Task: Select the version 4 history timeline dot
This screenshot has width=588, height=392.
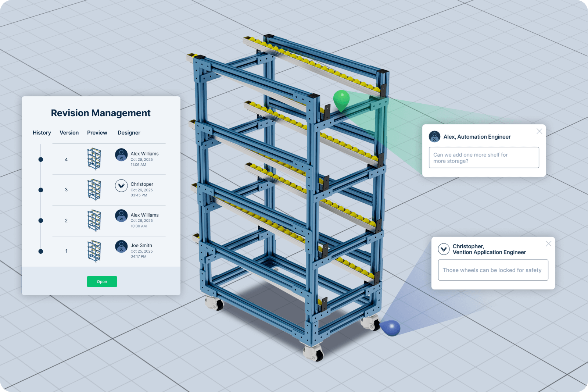Action: (x=41, y=160)
